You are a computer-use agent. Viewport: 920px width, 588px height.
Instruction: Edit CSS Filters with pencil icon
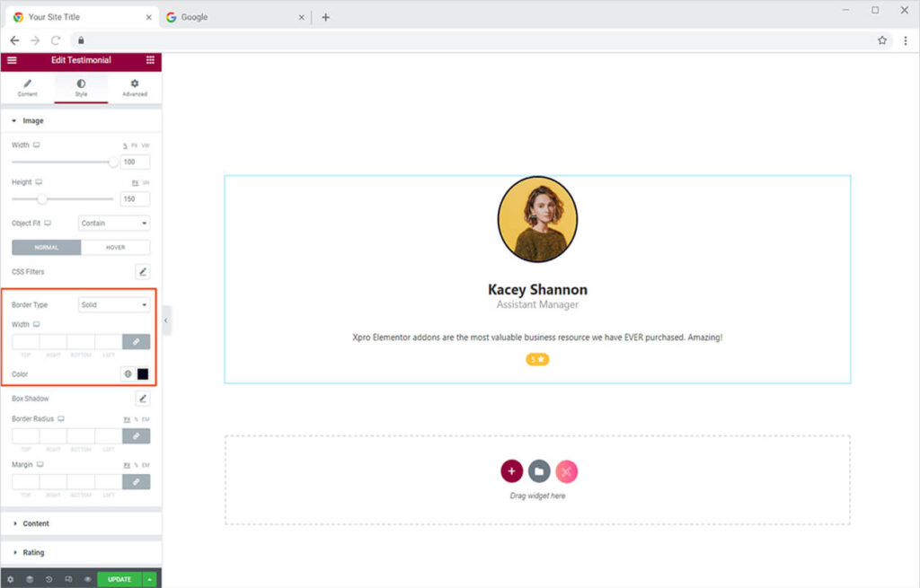[143, 271]
